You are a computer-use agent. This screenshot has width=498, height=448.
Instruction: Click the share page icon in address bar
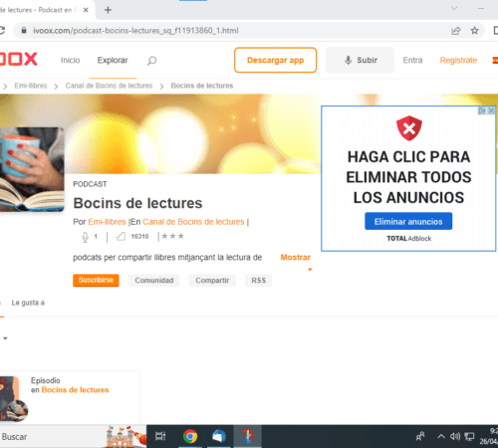456,31
